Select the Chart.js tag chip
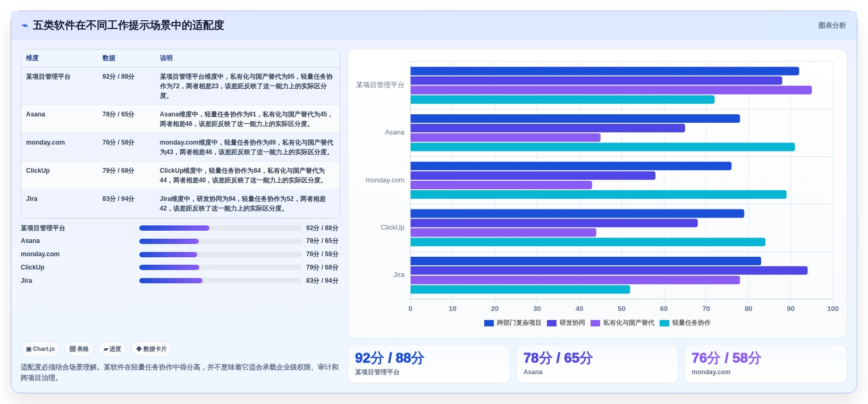Screen dimensions: 868x404 40,349
